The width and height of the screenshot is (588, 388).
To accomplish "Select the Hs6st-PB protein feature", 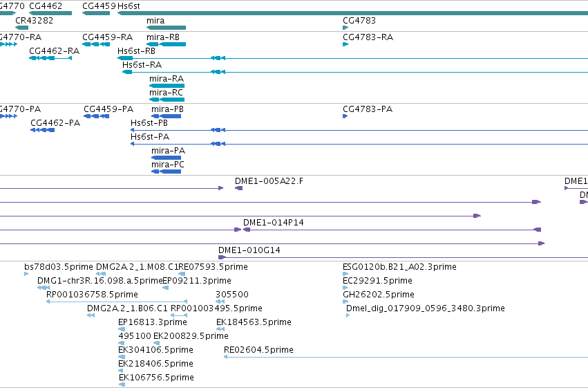I will point(359,130).
